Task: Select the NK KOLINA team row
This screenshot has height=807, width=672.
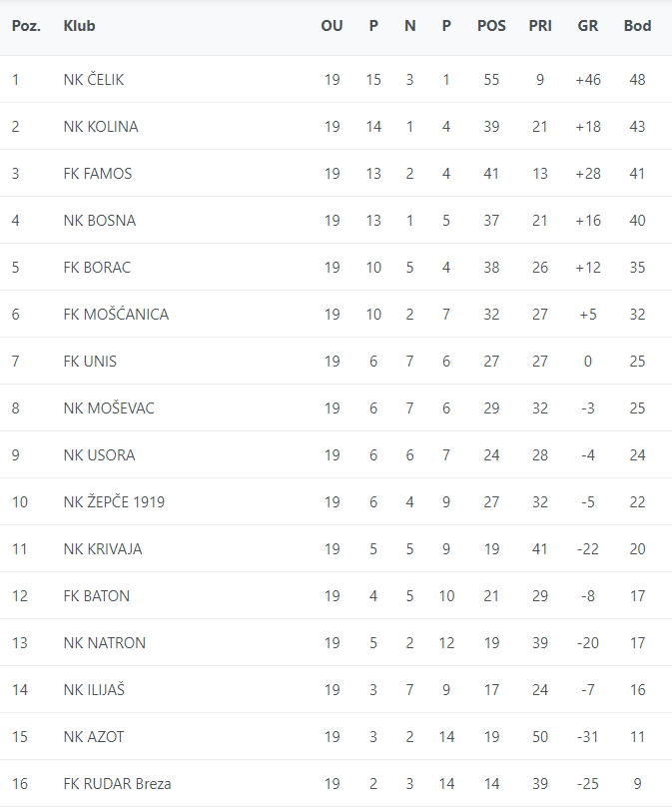Action: click(x=101, y=127)
